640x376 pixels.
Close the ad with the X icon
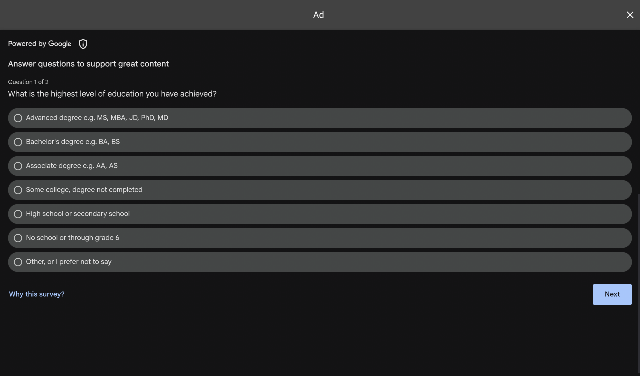[630, 15]
